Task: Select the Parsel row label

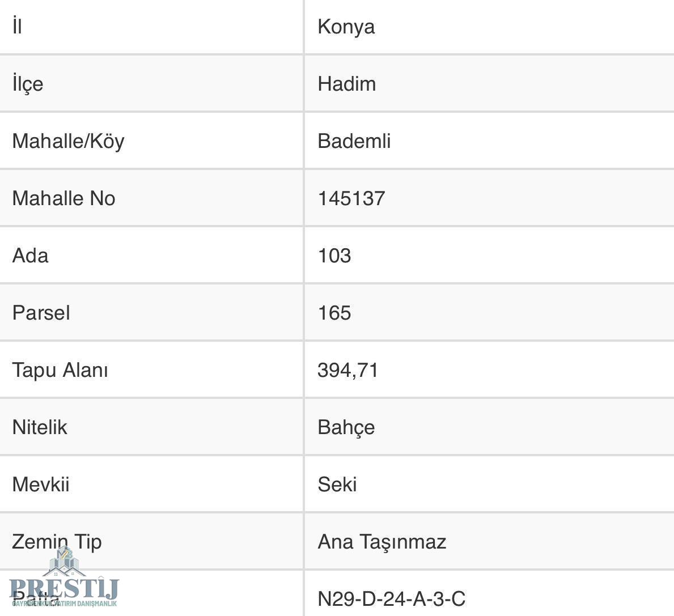Action: coord(41,313)
